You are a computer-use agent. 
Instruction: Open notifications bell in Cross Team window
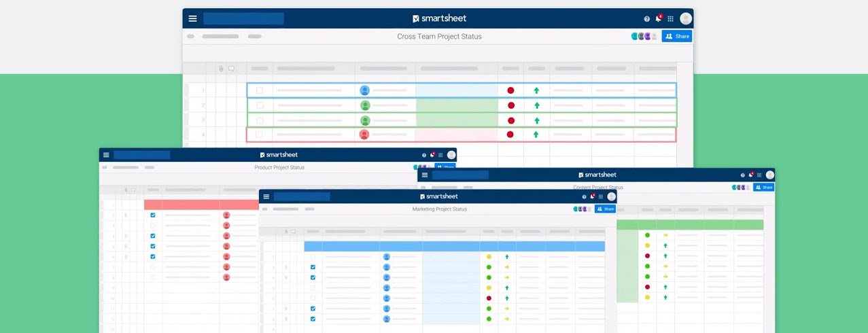[658, 19]
